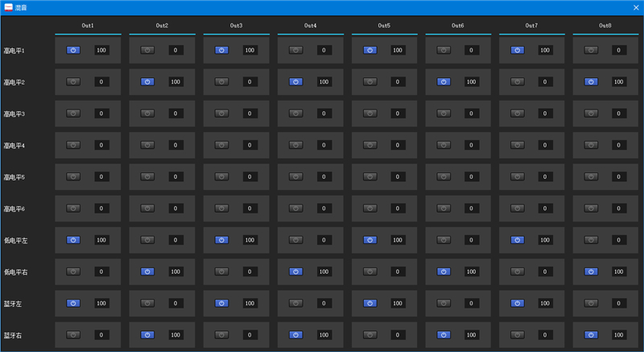
Task: Edit 高电平1 Out1 mix level value
Action: coord(101,50)
